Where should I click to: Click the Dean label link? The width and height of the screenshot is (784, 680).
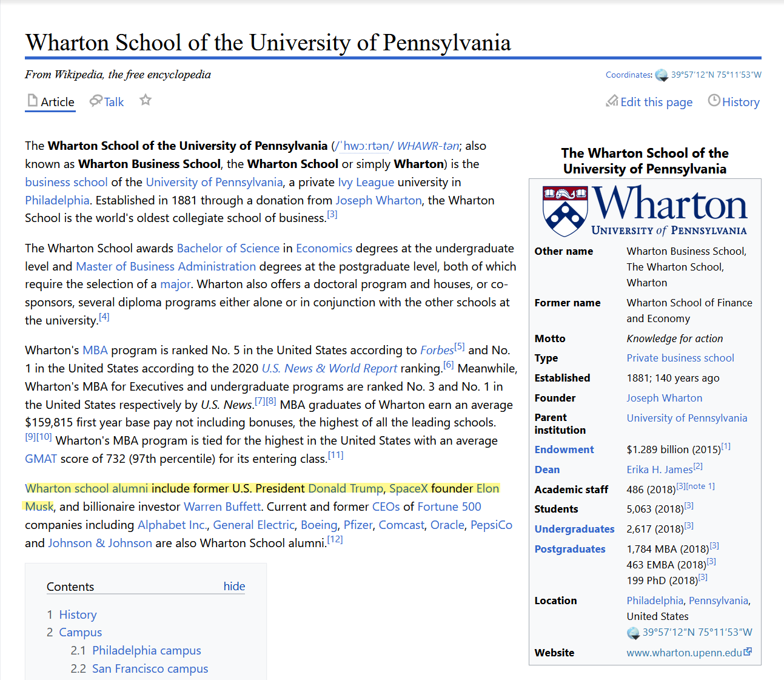(547, 470)
